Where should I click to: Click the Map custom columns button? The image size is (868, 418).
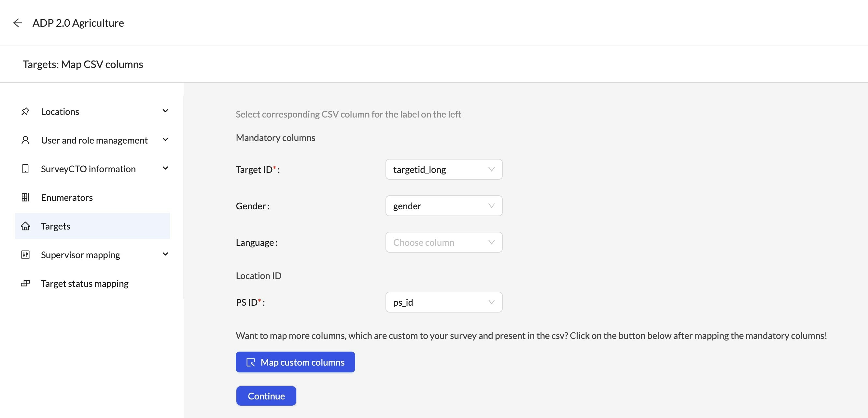click(295, 362)
